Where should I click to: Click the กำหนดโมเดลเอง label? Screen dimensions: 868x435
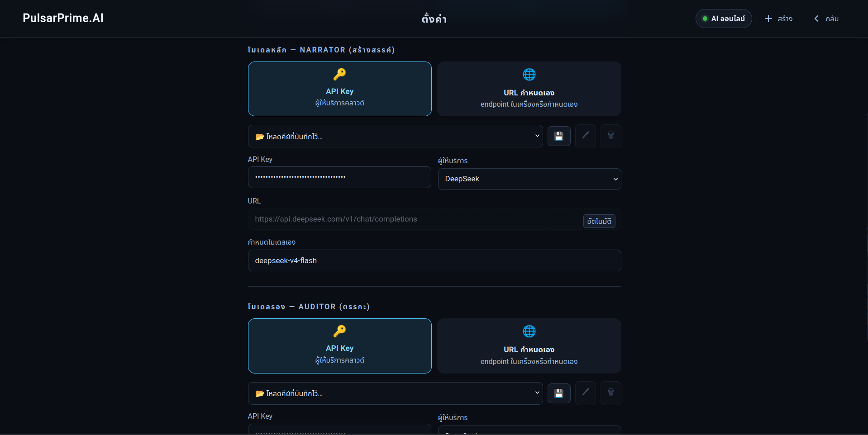coord(272,242)
